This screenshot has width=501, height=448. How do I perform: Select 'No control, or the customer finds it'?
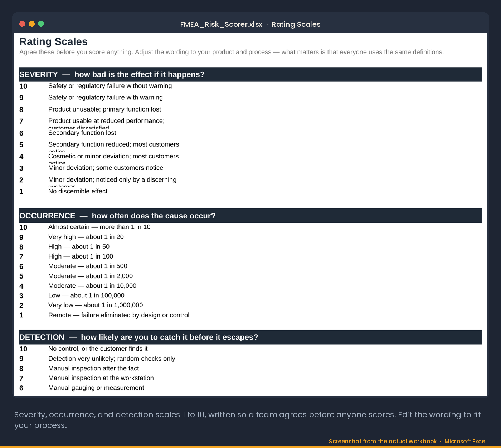point(98,349)
